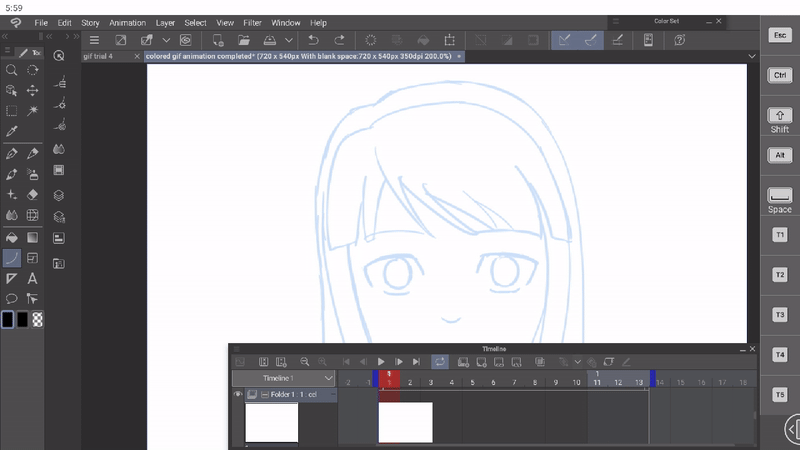
Task: Select the transparent color swatch
Action: coord(38,320)
